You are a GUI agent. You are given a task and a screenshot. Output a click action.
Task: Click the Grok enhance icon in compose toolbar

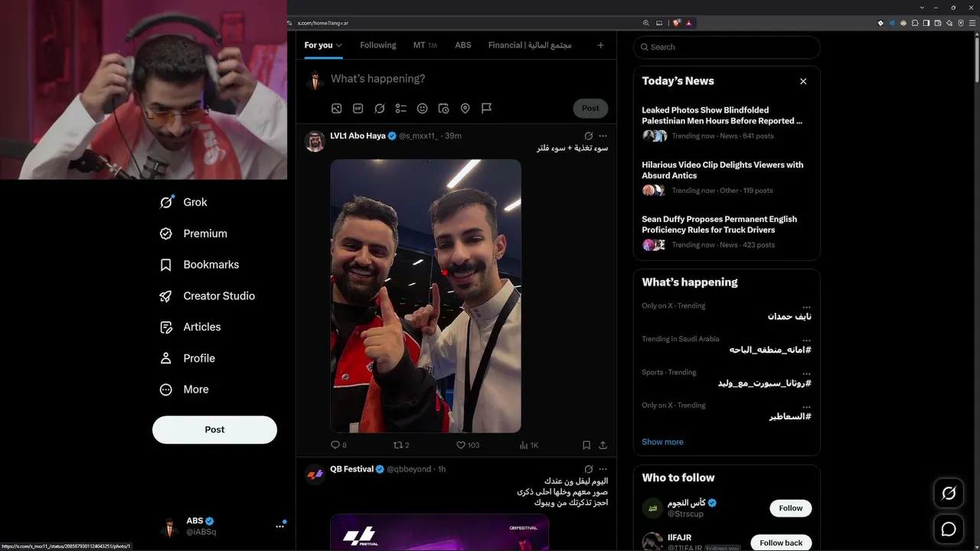(379, 109)
